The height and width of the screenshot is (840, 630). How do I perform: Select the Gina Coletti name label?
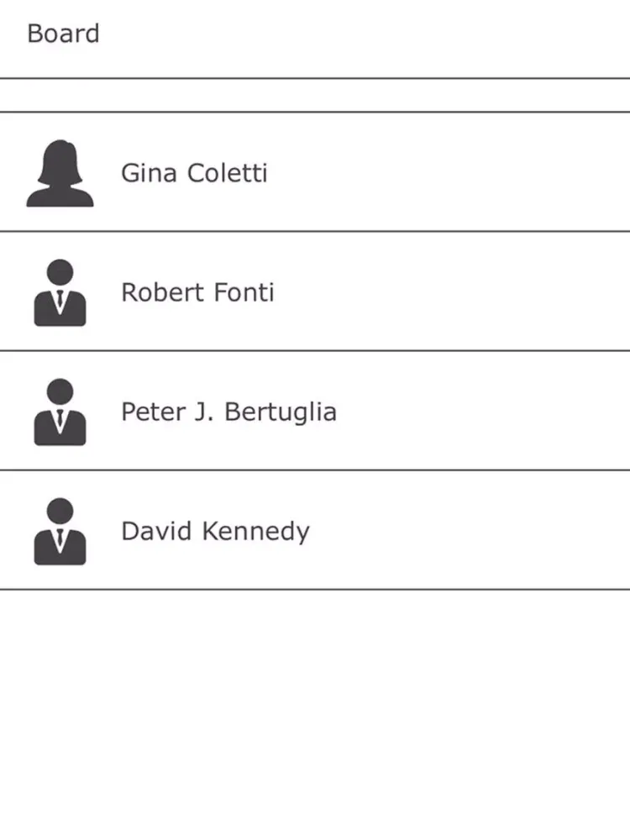pyautogui.click(x=194, y=173)
